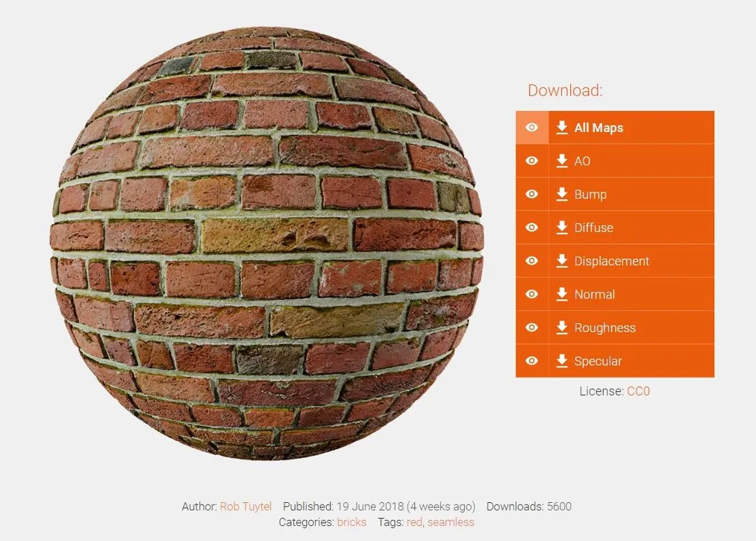Open the CC0 license link
Image resolution: width=756 pixels, height=541 pixels.
(638, 391)
